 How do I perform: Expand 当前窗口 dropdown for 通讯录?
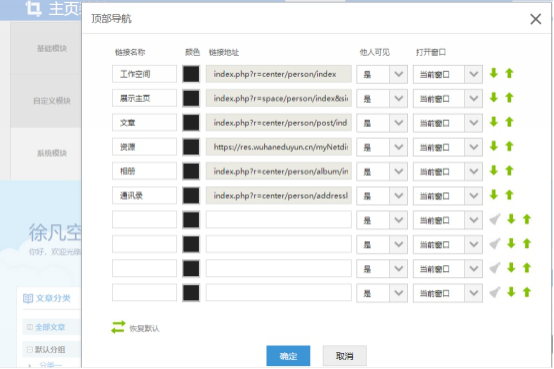tap(448, 196)
